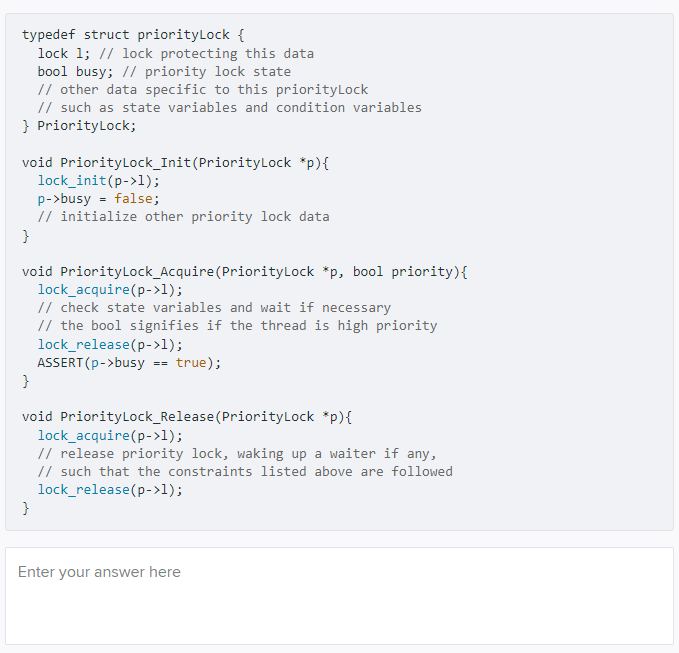The image size is (679, 653).
Task: Click lock_release call inside PriorityLock_Acquire
Action: click(110, 345)
